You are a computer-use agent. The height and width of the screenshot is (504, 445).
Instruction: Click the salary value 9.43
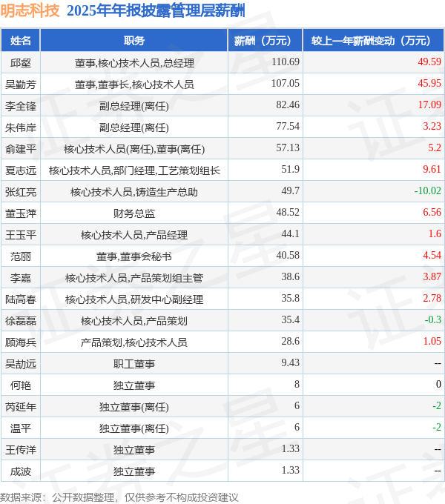point(290,362)
